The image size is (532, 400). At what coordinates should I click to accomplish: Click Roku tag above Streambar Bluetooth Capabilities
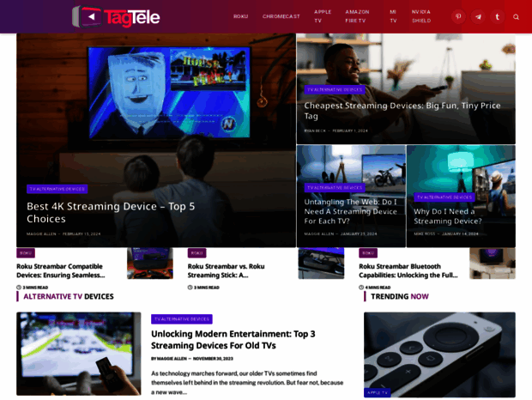[368, 253]
